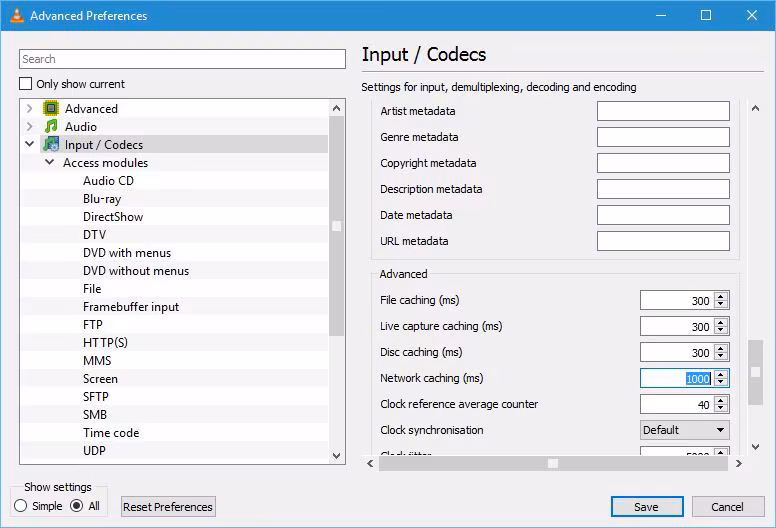This screenshot has height=528, width=776.
Task: Decrease Disc caching with the down arrow
Action: pyautogui.click(x=722, y=357)
